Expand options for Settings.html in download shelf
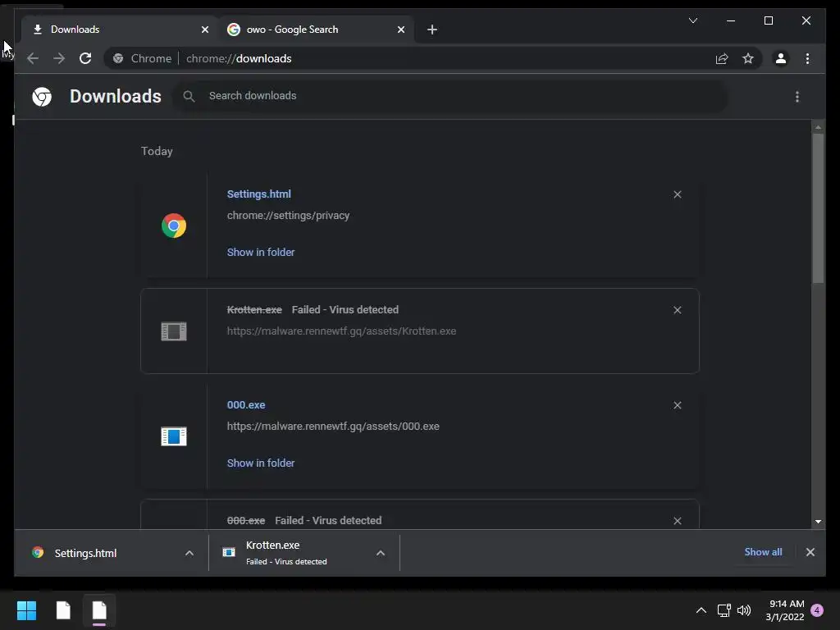 (189, 553)
